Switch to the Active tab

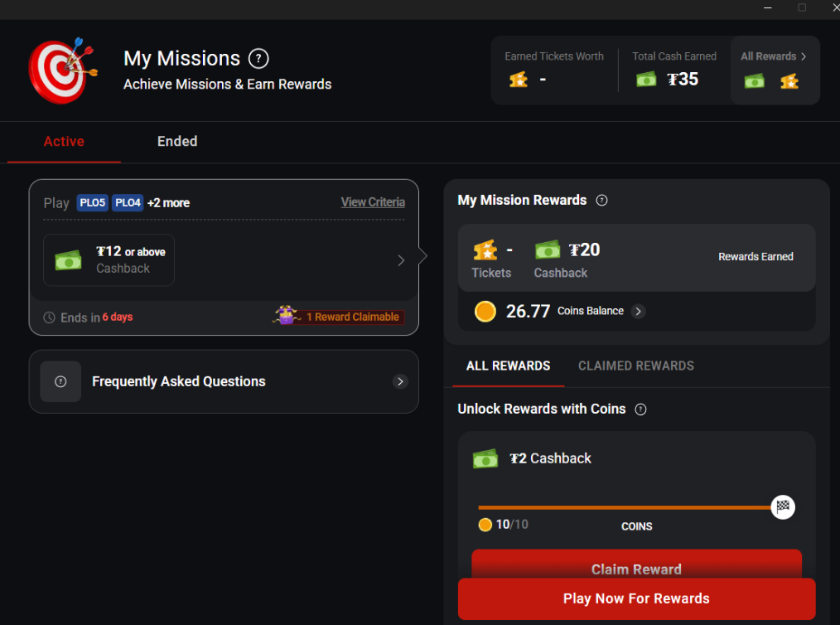tap(64, 142)
